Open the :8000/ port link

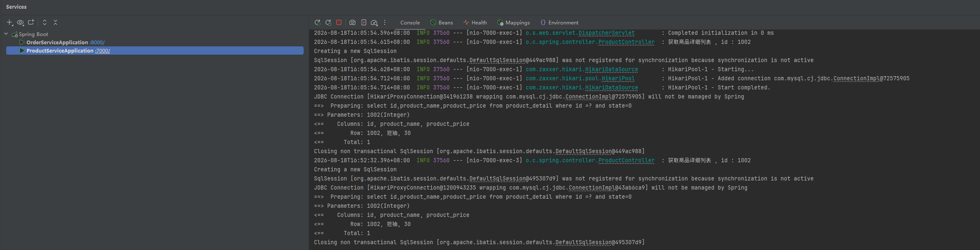[x=97, y=42]
